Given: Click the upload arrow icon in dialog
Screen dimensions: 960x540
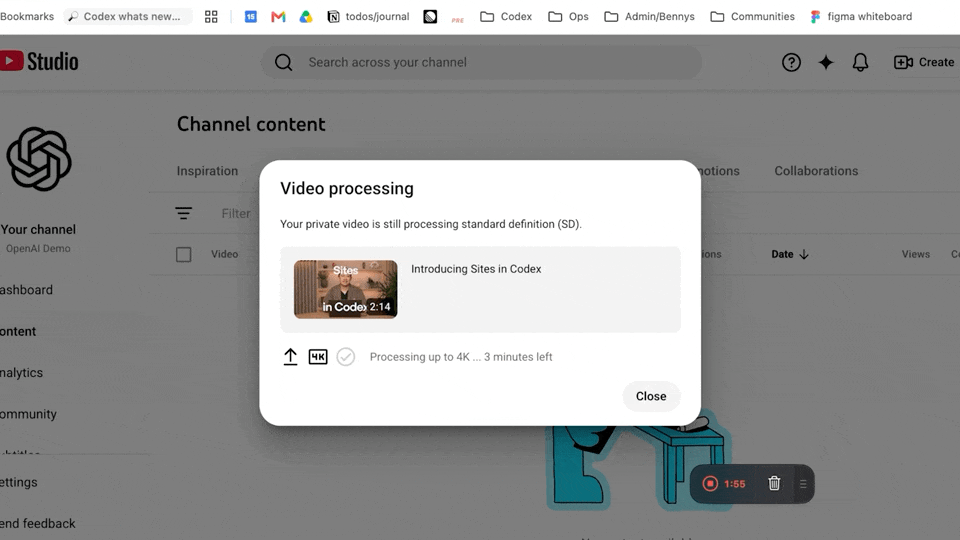Looking at the screenshot, I should (x=290, y=356).
